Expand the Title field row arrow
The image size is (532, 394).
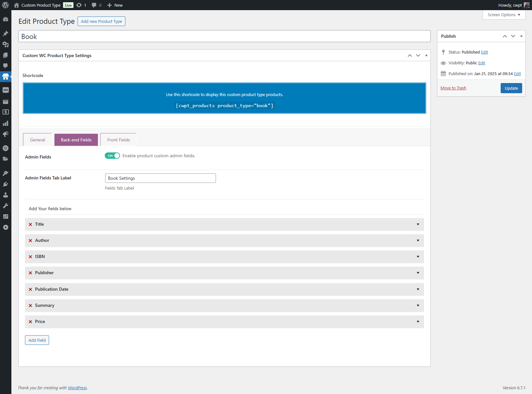418,224
